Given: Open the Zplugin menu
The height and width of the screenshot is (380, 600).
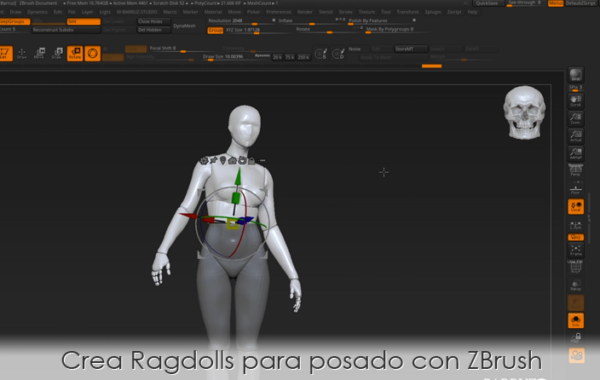Looking at the screenshot, I should click(433, 12).
